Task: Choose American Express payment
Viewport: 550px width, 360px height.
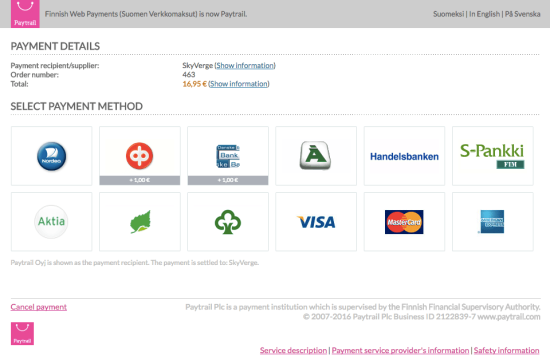Action: [x=493, y=221]
